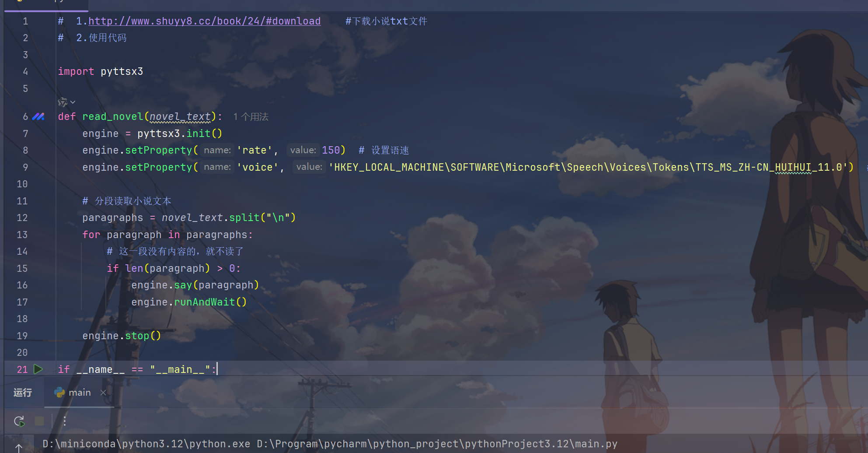Click the "init" call on line 7
The image size is (868, 453).
tap(199, 133)
